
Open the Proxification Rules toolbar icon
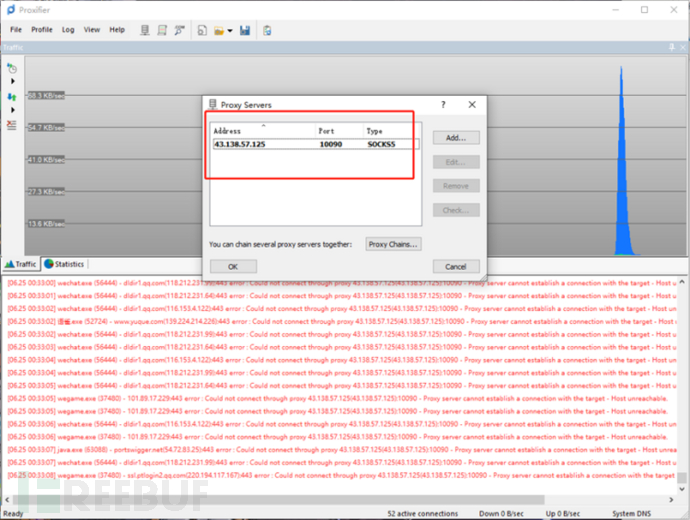point(162,30)
